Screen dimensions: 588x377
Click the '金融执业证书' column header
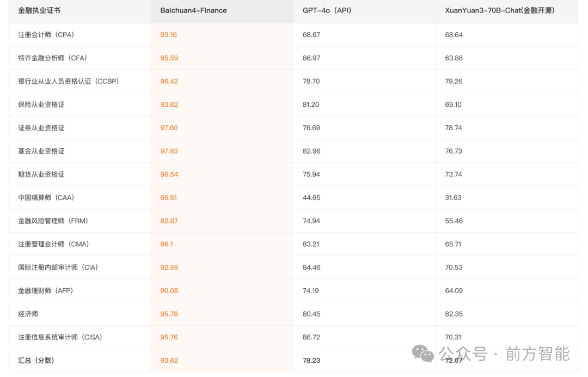pos(39,10)
